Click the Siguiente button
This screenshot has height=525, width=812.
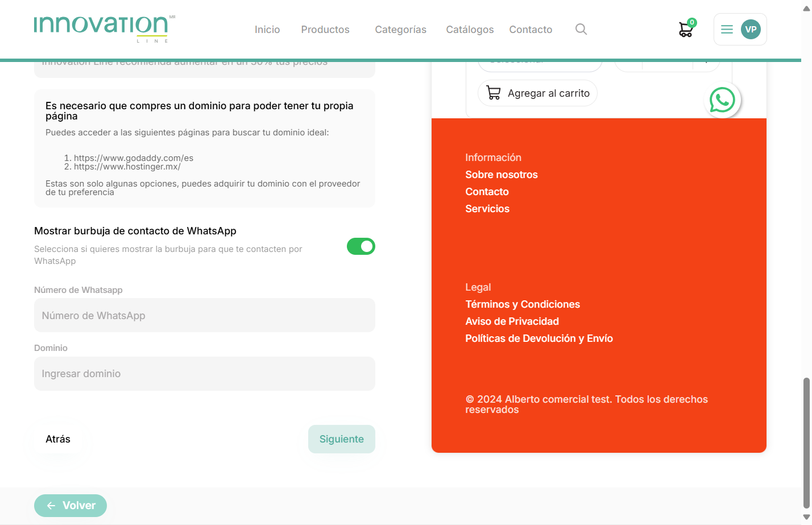(x=342, y=439)
